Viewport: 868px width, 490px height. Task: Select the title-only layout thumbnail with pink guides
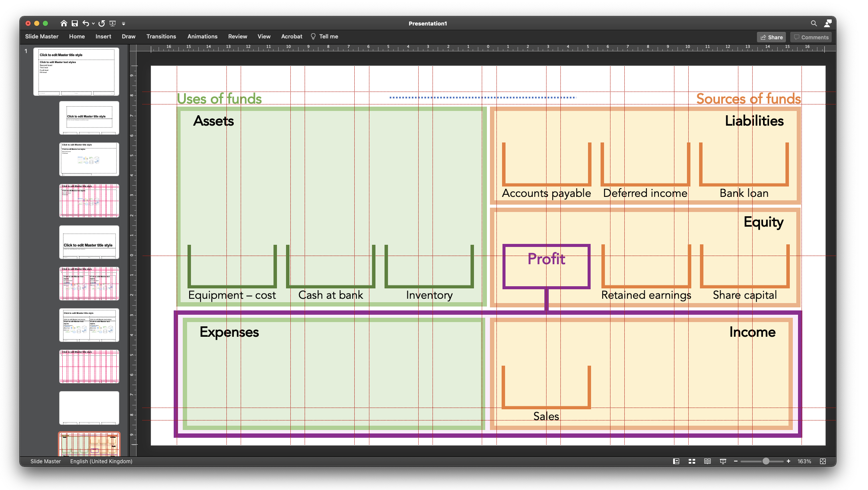[89, 367]
